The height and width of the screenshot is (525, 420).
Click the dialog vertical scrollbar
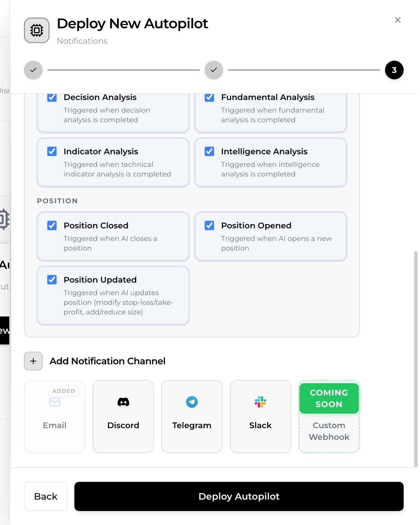[416, 359]
